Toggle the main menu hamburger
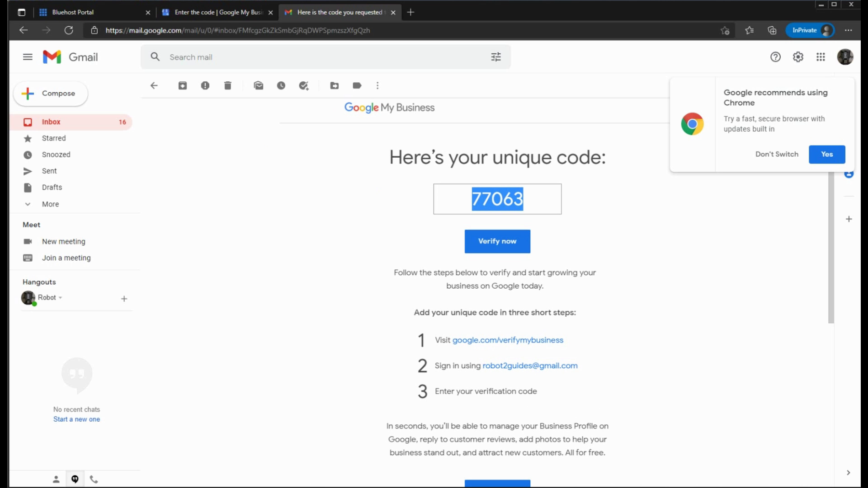868x488 pixels. 28,57
